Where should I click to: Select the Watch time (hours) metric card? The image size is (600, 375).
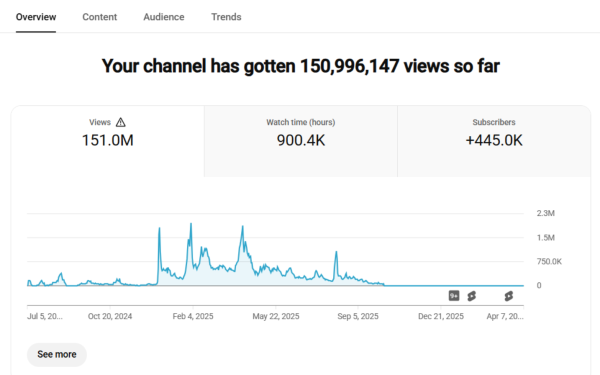(x=301, y=141)
